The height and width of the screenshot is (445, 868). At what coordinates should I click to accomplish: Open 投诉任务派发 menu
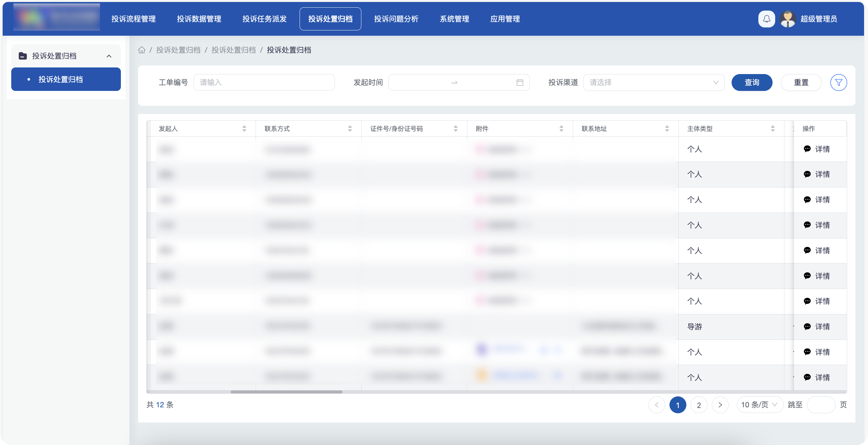pos(264,19)
